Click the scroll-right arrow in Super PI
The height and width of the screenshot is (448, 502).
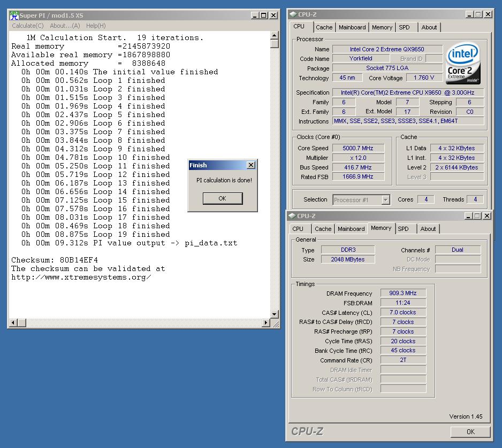pos(265,323)
